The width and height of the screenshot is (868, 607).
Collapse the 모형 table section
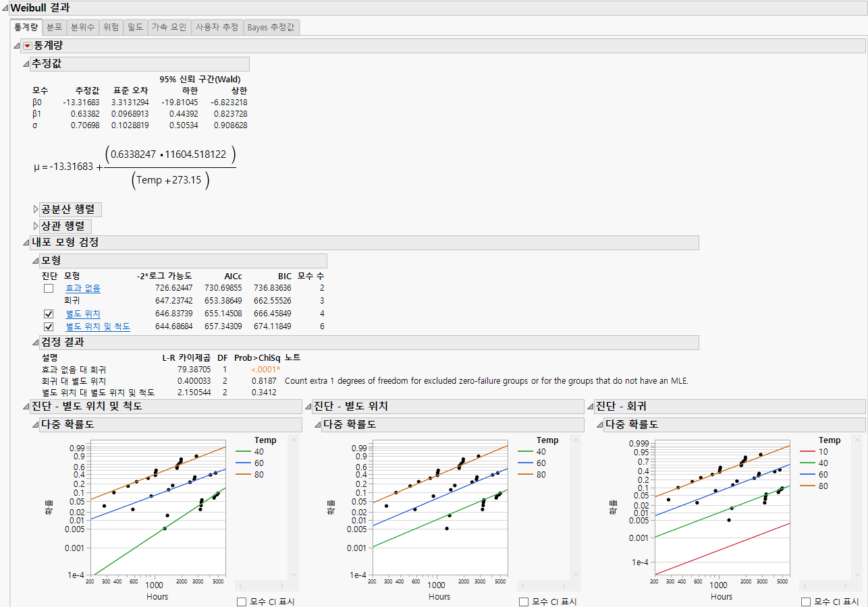[36, 260]
